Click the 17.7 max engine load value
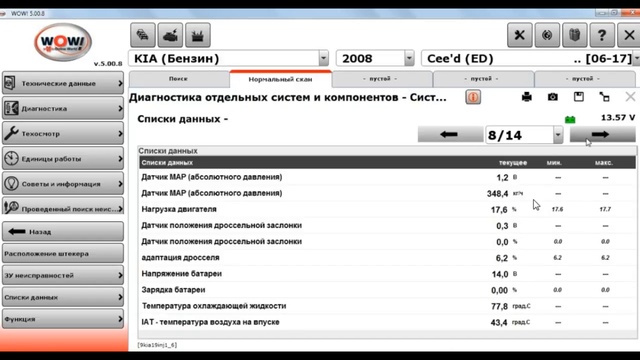 coord(605,209)
